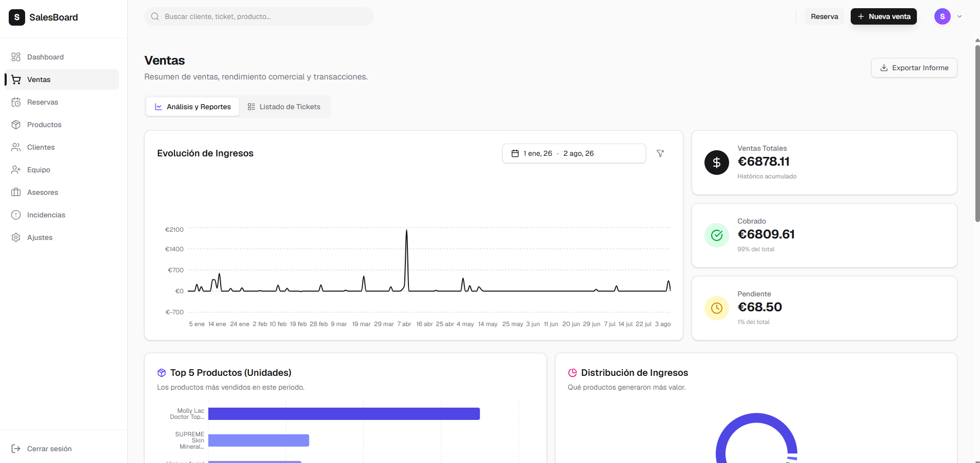
Task: Open the date range picker 1 ene – 2 ago
Action: pos(574,153)
